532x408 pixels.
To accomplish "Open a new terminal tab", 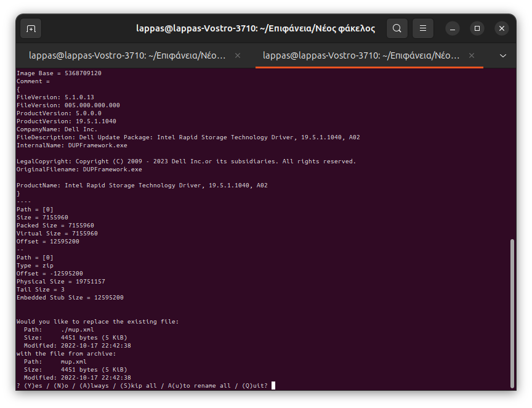I will (x=31, y=28).
